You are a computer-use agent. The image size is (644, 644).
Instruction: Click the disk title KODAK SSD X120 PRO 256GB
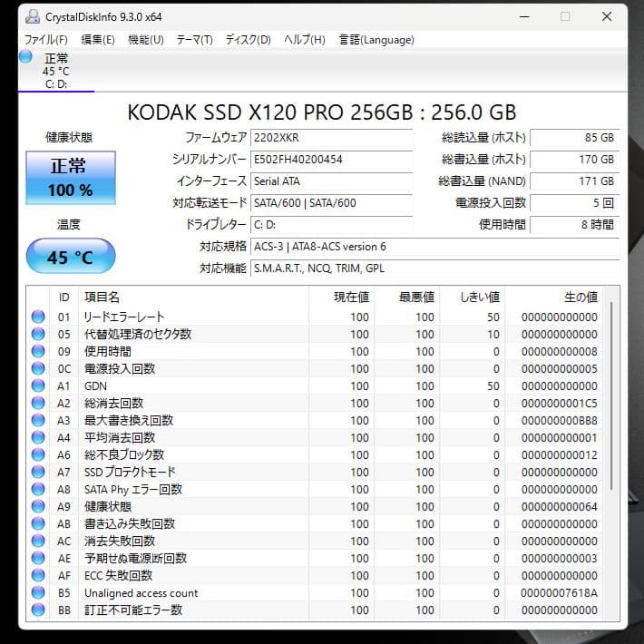point(322,112)
